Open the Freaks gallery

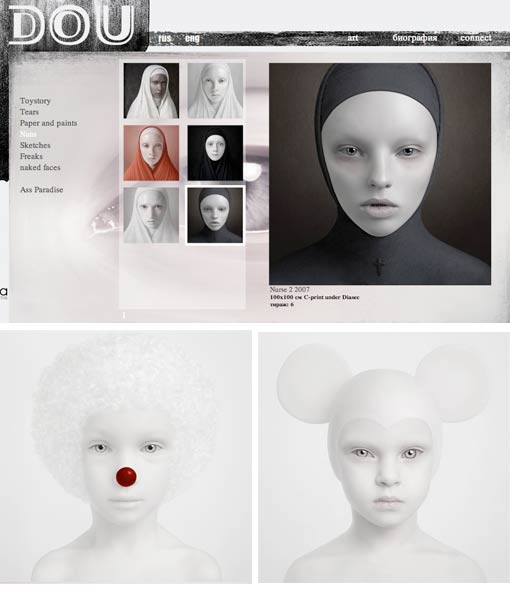31,156
